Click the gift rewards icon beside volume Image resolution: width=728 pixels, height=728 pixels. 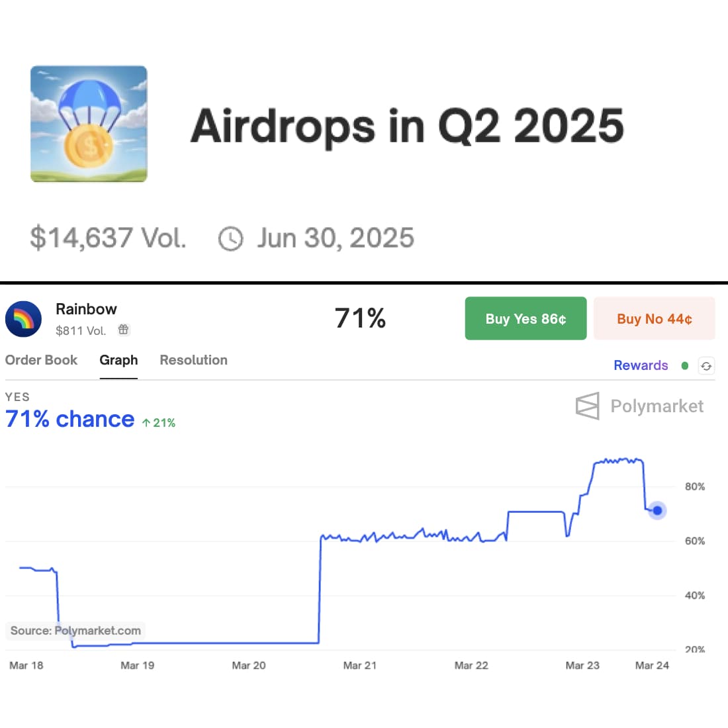(124, 330)
